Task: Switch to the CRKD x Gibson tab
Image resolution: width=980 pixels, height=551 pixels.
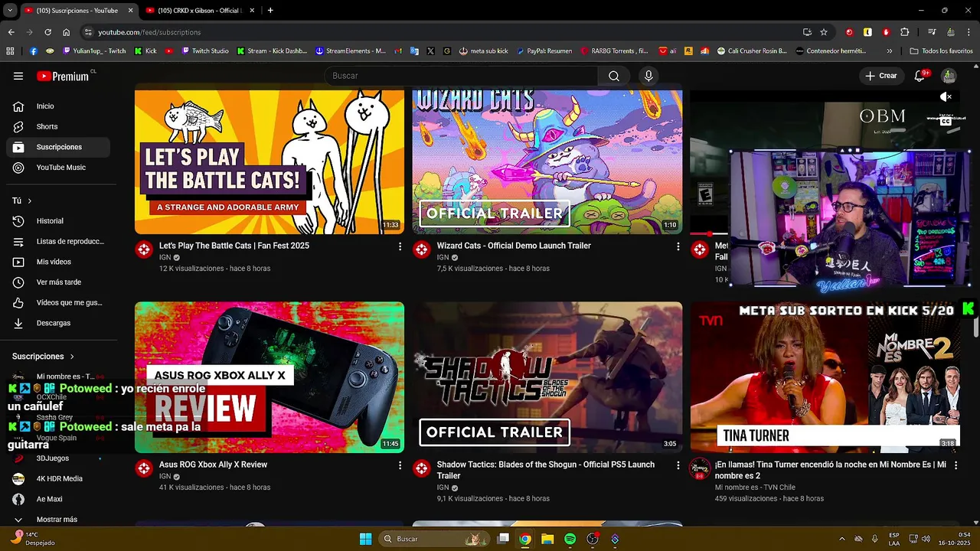Action: coord(201,11)
